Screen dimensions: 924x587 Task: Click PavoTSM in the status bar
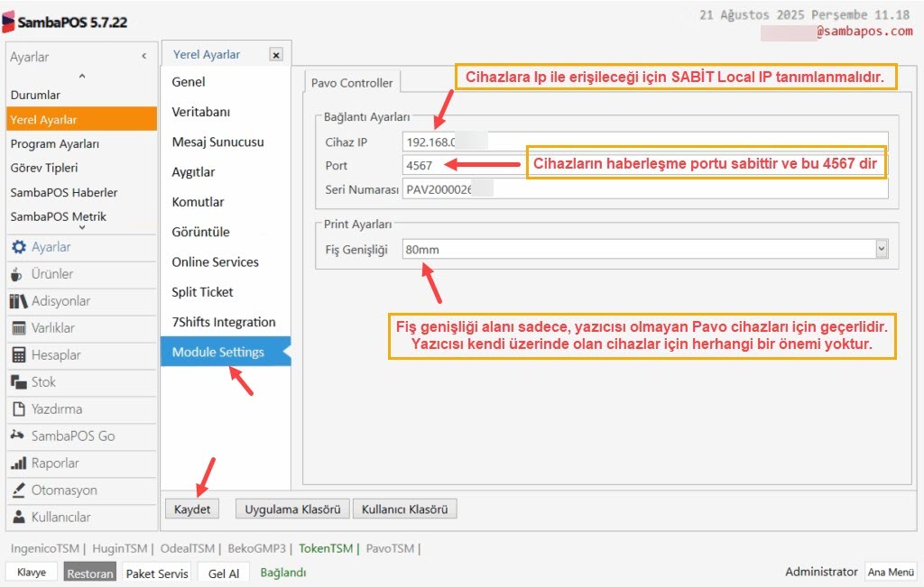click(390, 548)
